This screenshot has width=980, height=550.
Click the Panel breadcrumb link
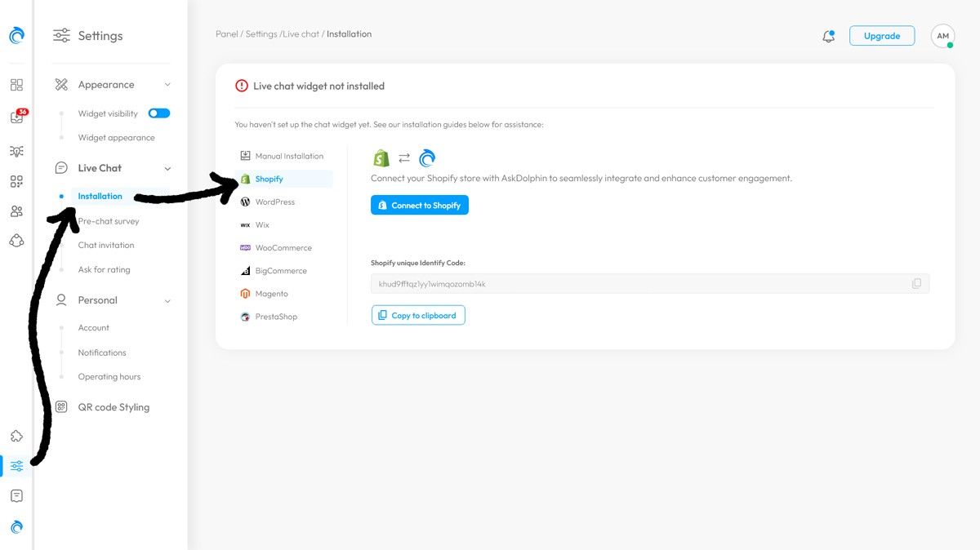coord(226,34)
